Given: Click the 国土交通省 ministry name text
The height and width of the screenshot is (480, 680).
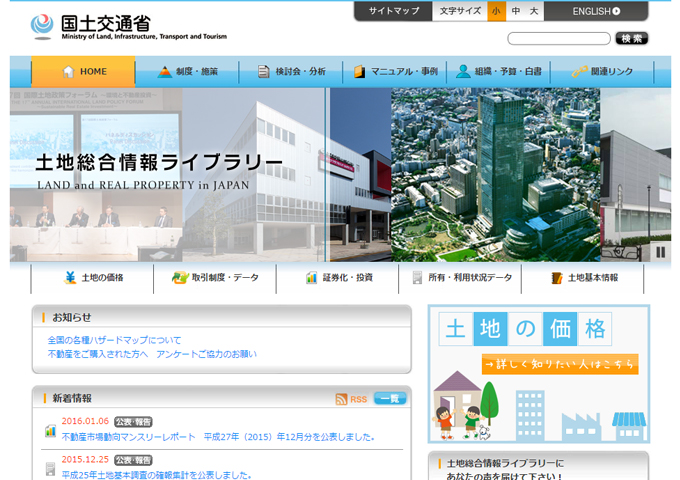Looking at the screenshot, I should (106, 23).
